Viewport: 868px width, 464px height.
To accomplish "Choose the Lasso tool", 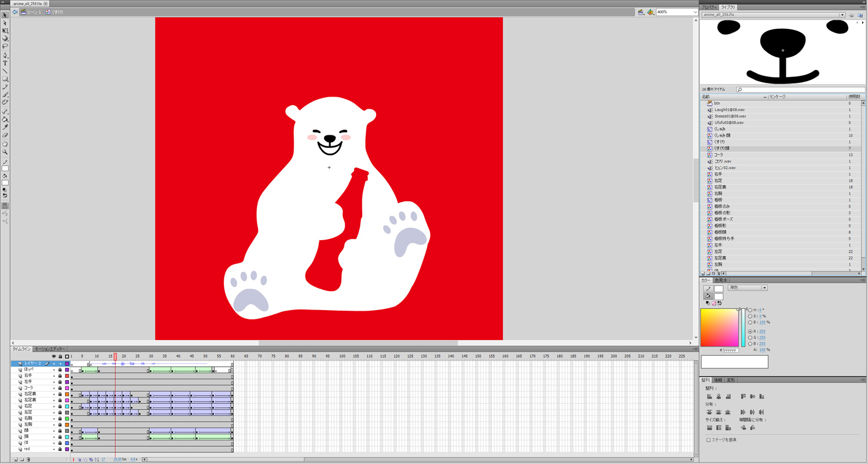I will 5,46.
